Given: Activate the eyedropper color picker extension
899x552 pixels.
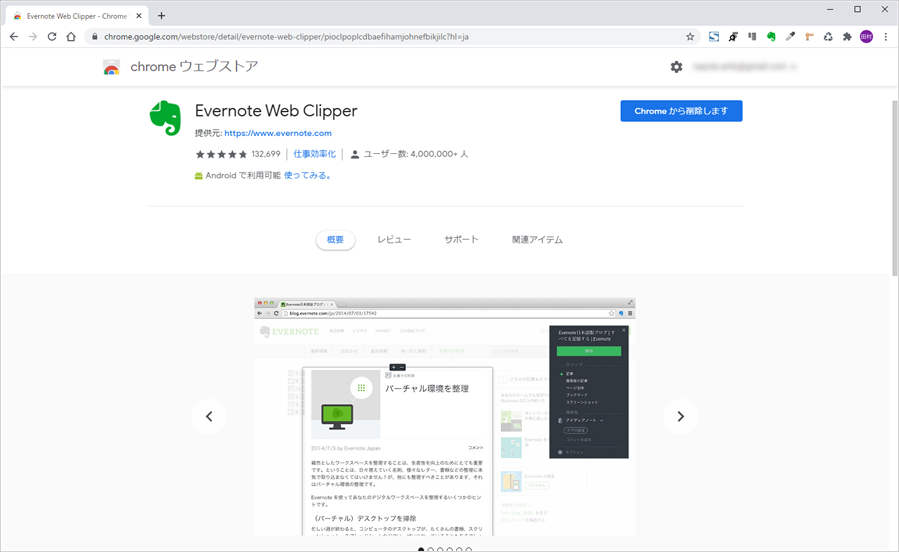Looking at the screenshot, I should coord(790,37).
